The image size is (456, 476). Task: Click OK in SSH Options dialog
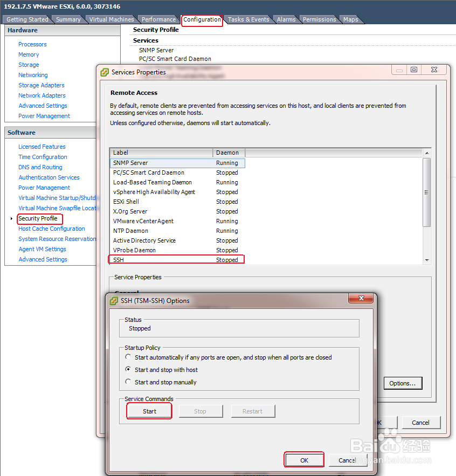304,460
